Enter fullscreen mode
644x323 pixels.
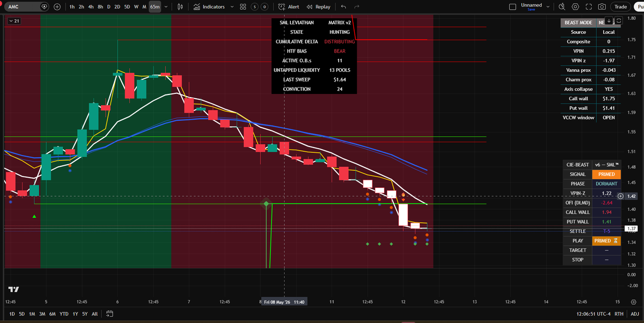pos(589,7)
